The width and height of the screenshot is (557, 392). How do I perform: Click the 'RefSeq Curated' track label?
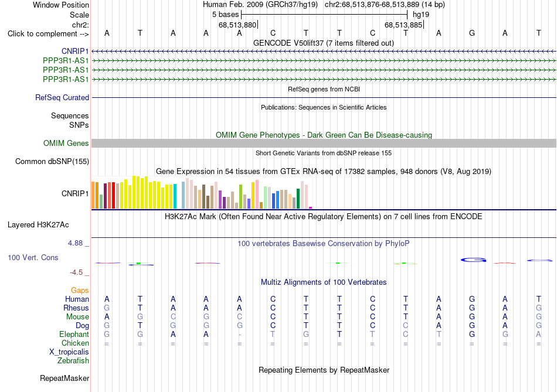click(x=62, y=98)
